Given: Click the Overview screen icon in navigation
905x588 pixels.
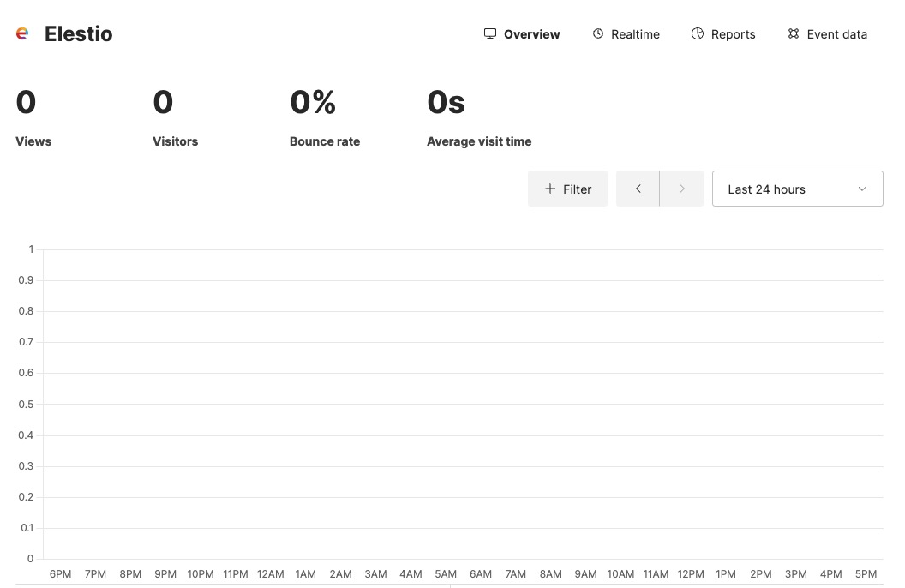Looking at the screenshot, I should (489, 33).
